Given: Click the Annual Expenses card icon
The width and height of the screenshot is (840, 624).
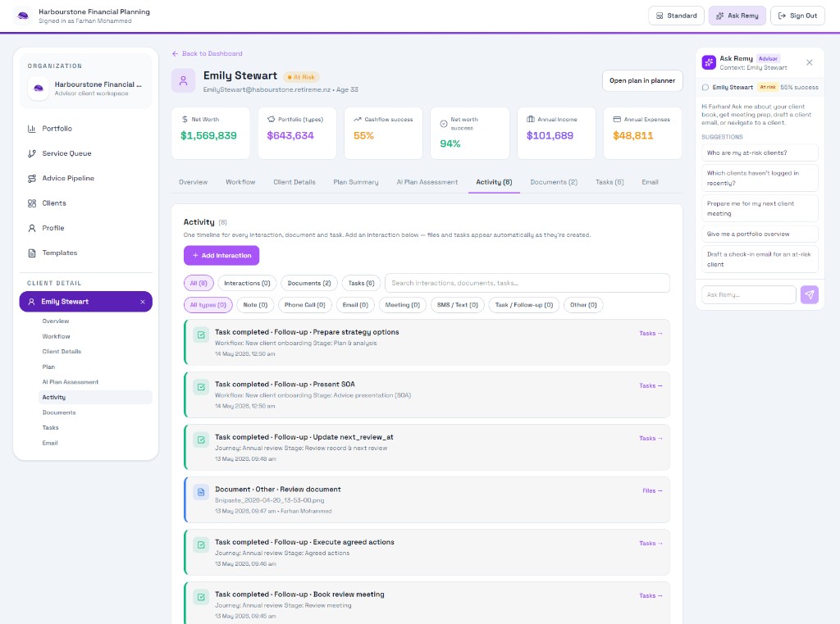Looking at the screenshot, I should tap(617, 119).
